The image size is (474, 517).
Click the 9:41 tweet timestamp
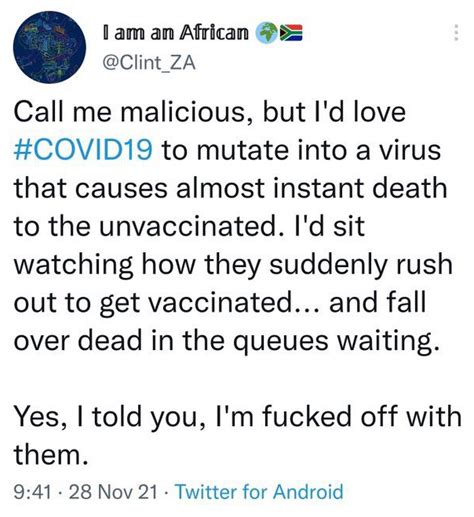[x=33, y=492]
